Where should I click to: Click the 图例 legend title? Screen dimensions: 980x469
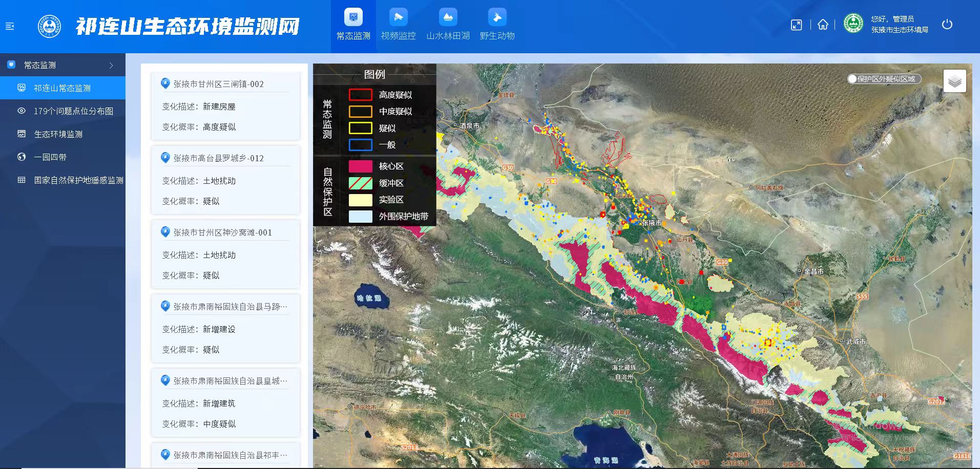[374, 74]
